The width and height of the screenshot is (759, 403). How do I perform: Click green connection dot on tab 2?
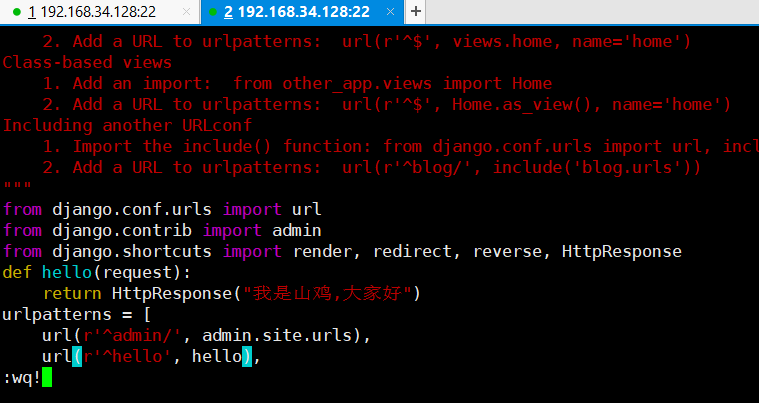click(213, 12)
